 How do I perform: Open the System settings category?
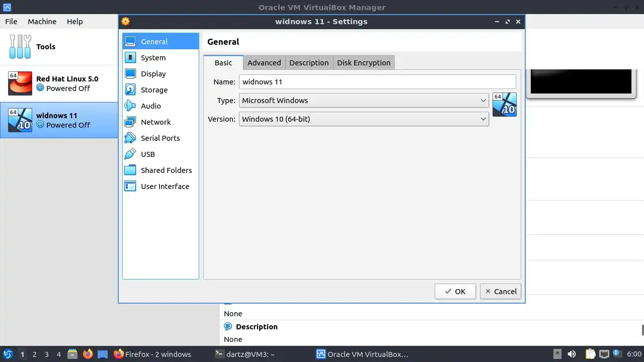(x=160, y=58)
